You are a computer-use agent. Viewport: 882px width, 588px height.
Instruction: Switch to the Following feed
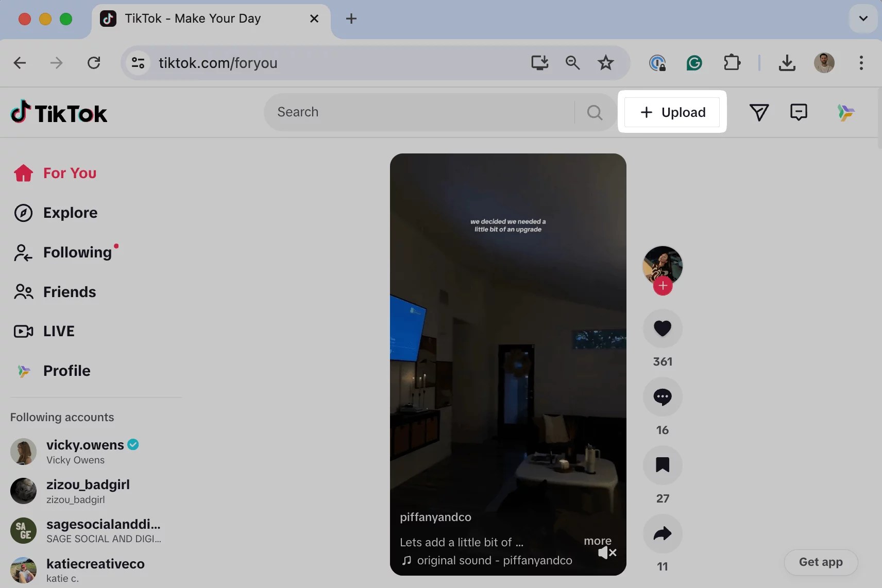(77, 252)
